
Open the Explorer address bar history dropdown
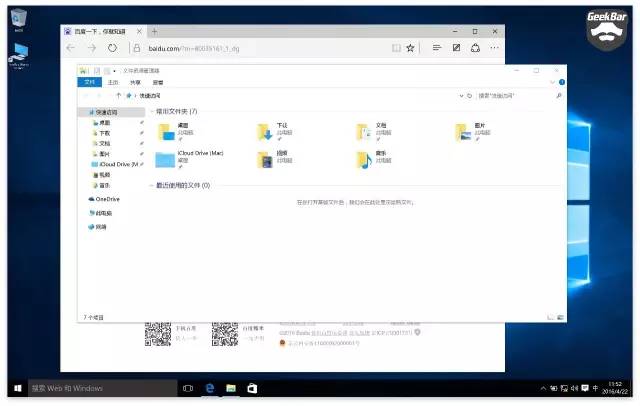tap(461, 96)
